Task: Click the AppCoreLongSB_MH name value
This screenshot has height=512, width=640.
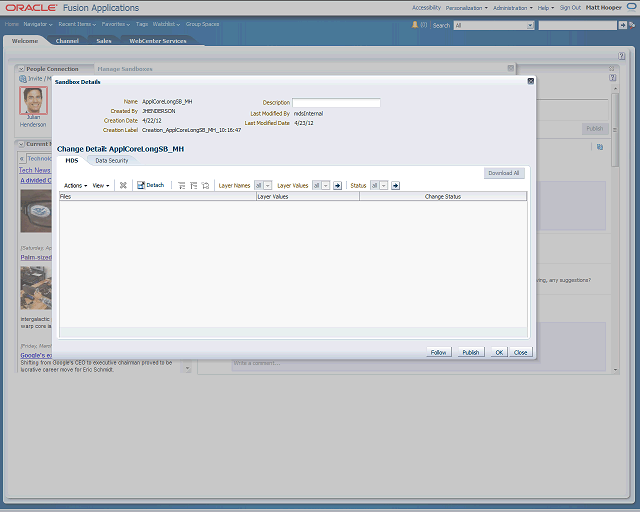Action: 167,102
